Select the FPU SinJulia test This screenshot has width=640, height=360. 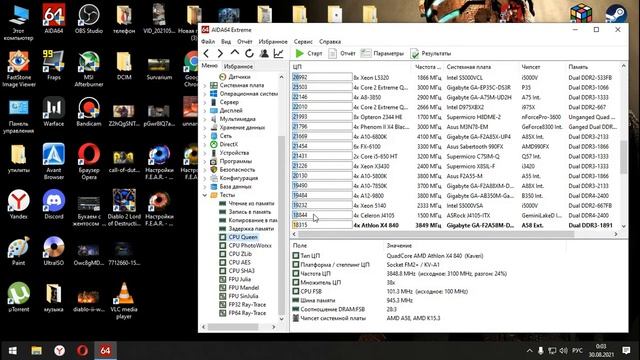coord(239,296)
